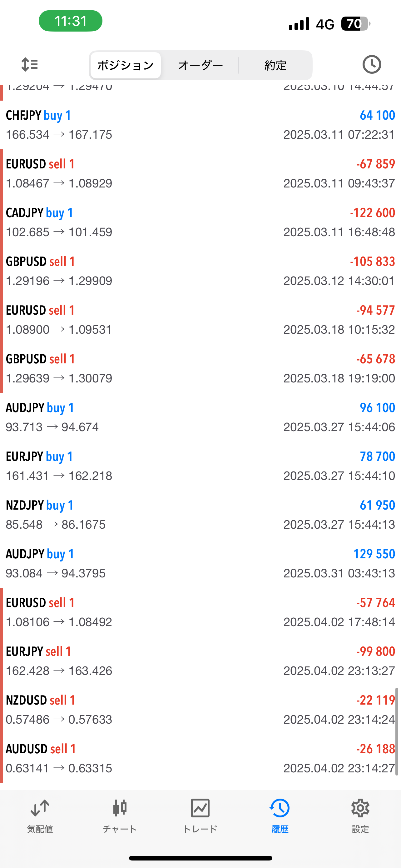
Task: Switch to the 約定 segment
Action: click(x=275, y=65)
